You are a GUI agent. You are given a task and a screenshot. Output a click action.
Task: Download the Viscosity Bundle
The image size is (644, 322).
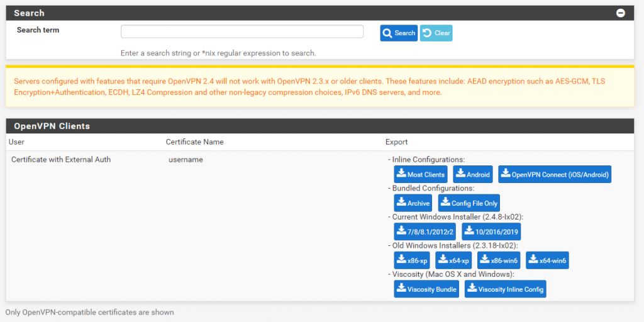coord(426,289)
